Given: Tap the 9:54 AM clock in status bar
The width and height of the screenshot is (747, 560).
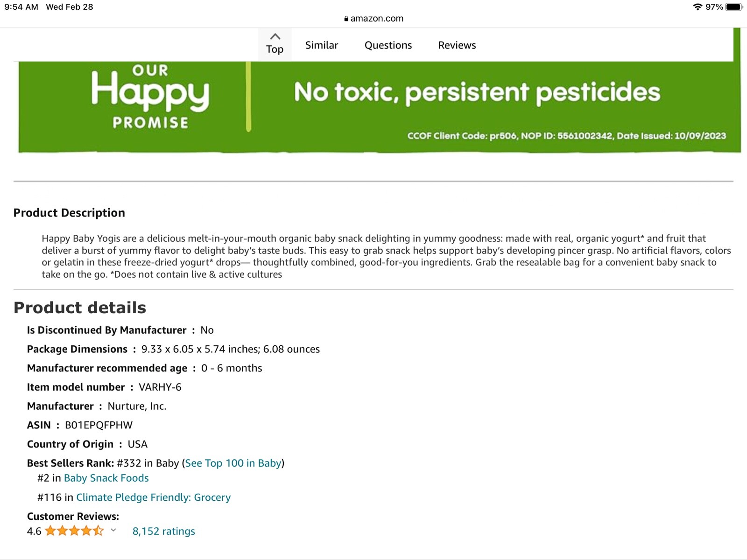Looking at the screenshot, I should (21, 7).
